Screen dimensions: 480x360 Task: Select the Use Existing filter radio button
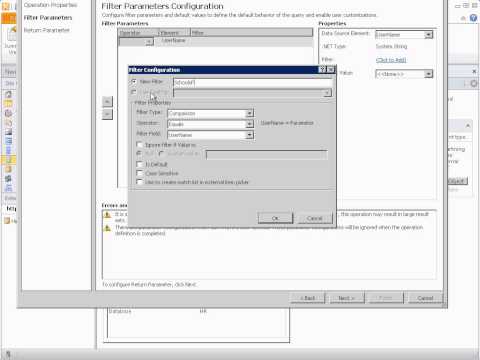tap(134, 92)
